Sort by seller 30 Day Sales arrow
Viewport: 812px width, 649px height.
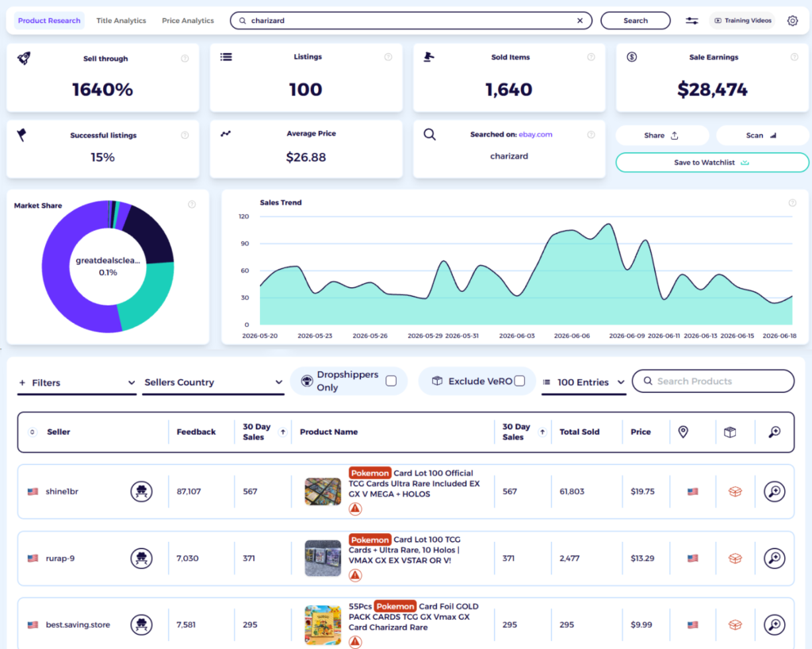click(283, 432)
